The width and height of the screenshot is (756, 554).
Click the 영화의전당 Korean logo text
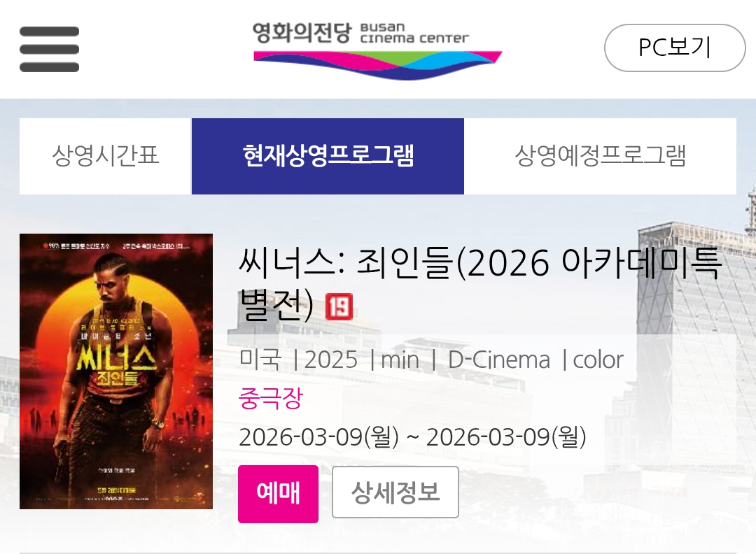pos(302,34)
